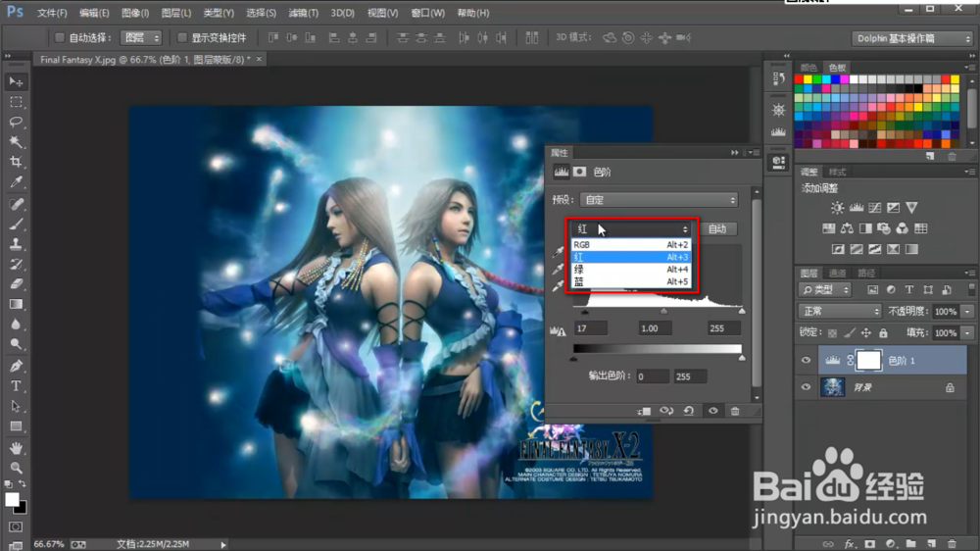Select the Blur tool
This screenshot has height=551, width=980.
click(16, 324)
